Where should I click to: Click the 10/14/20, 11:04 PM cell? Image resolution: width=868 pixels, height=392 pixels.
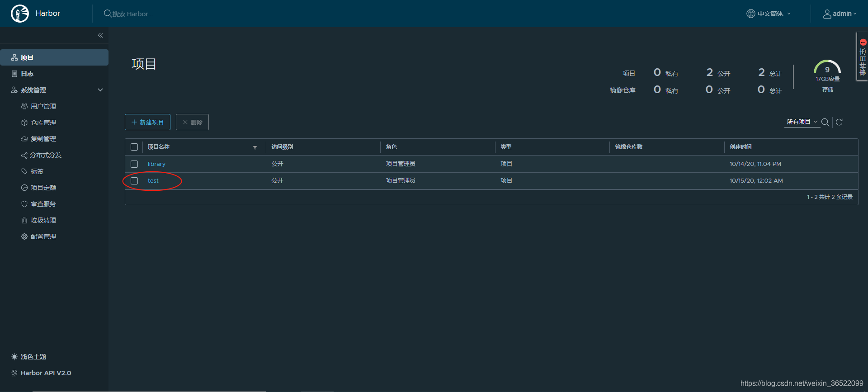pos(755,164)
